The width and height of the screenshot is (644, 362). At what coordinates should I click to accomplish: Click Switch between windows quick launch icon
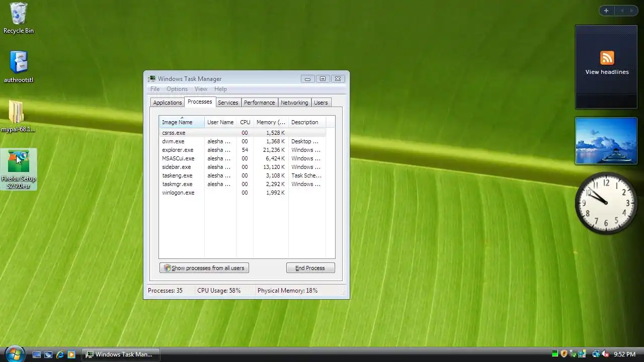point(48,354)
